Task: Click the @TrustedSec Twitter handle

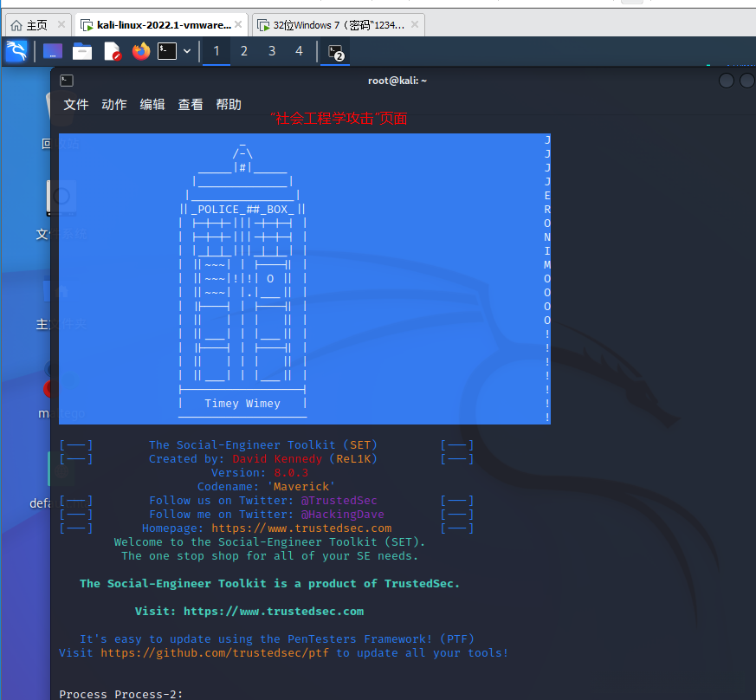Action: point(339,500)
